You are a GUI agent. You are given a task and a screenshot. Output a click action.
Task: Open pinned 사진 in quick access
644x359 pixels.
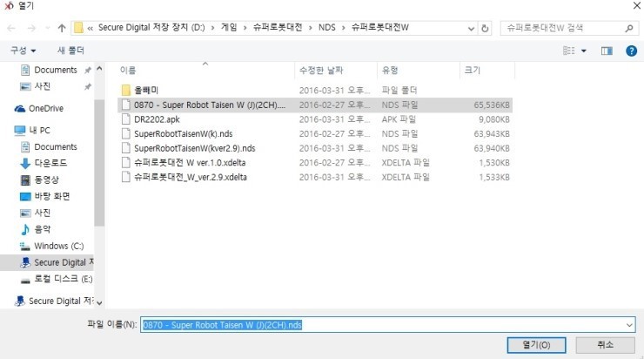pyautogui.click(x=42, y=86)
